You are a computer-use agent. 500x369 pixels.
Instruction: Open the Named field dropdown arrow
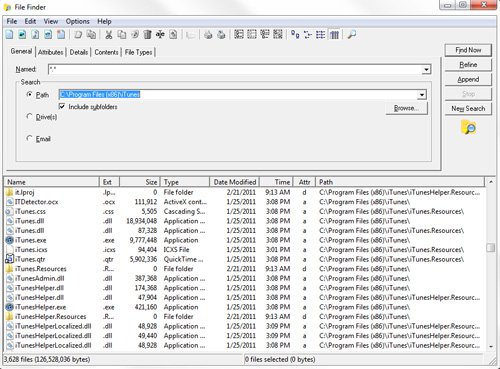[x=426, y=69]
